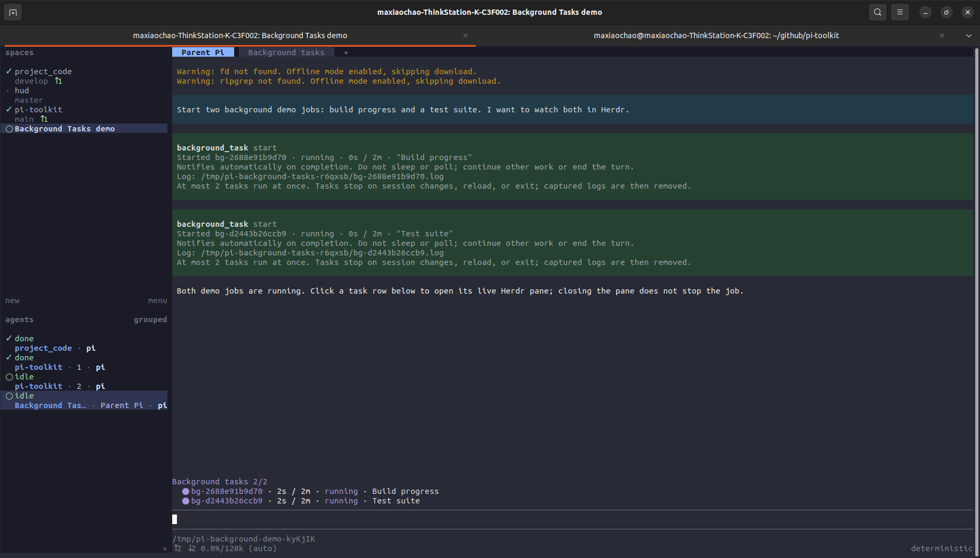Open the bg-d2443b26ccb9 Test suite task row

[x=301, y=501]
